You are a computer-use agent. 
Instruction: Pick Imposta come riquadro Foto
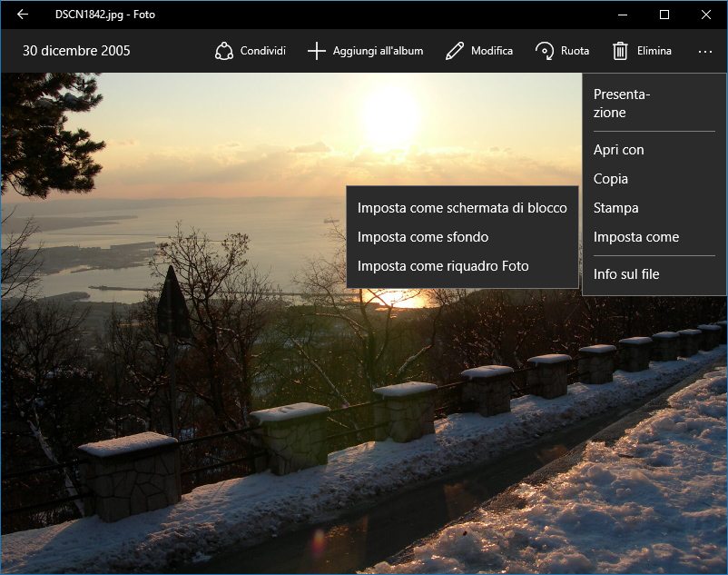point(443,266)
